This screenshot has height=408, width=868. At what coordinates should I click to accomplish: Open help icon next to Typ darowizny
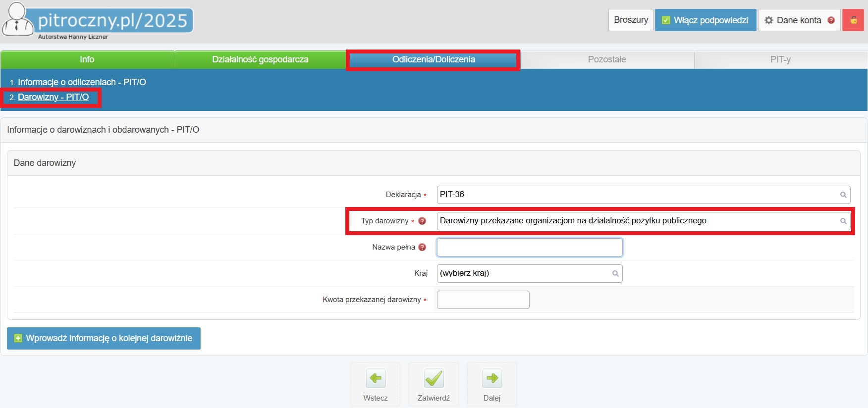[x=422, y=221]
